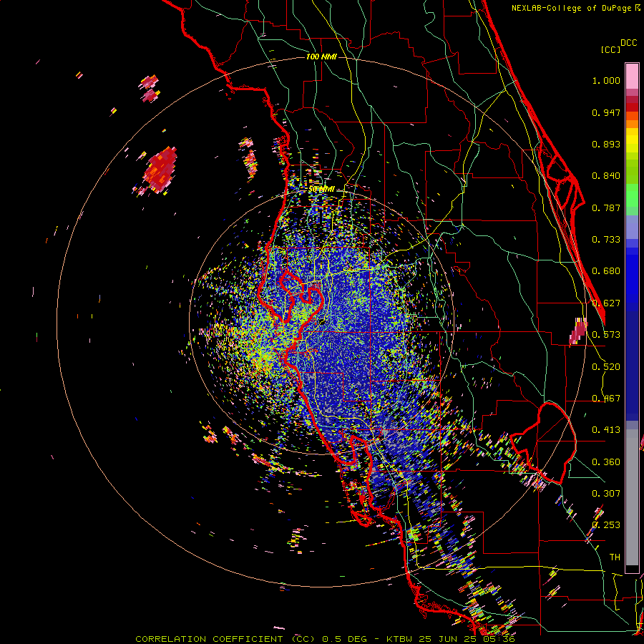Select the 1.000 scale value

(606, 80)
